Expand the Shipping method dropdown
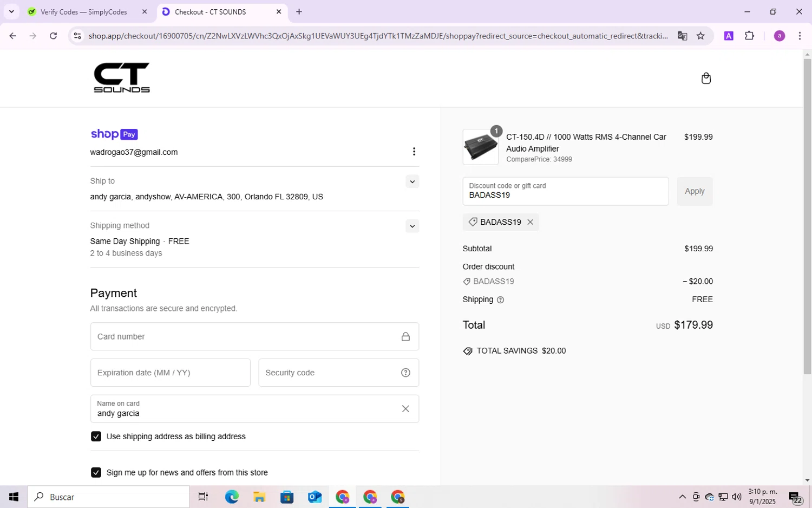This screenshot has width=812, height=508. click(x=412, y=226)
